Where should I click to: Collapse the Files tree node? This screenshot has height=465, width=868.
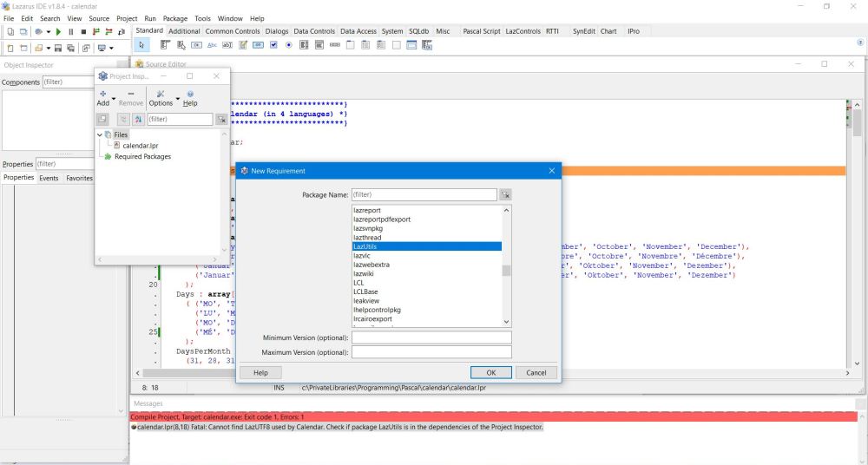point(100,134)
